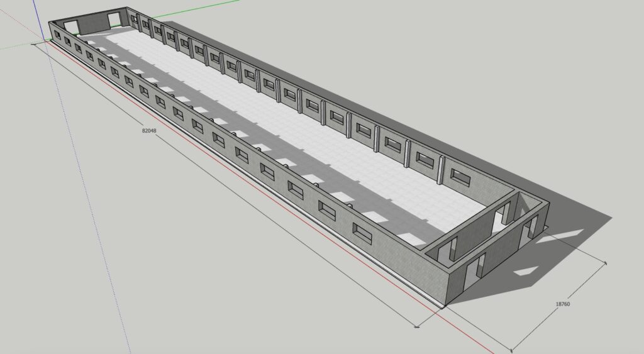Viewport: 644px width, 354px height.
Task: Select the 18760 dimension text
Action: click(562, 304)
